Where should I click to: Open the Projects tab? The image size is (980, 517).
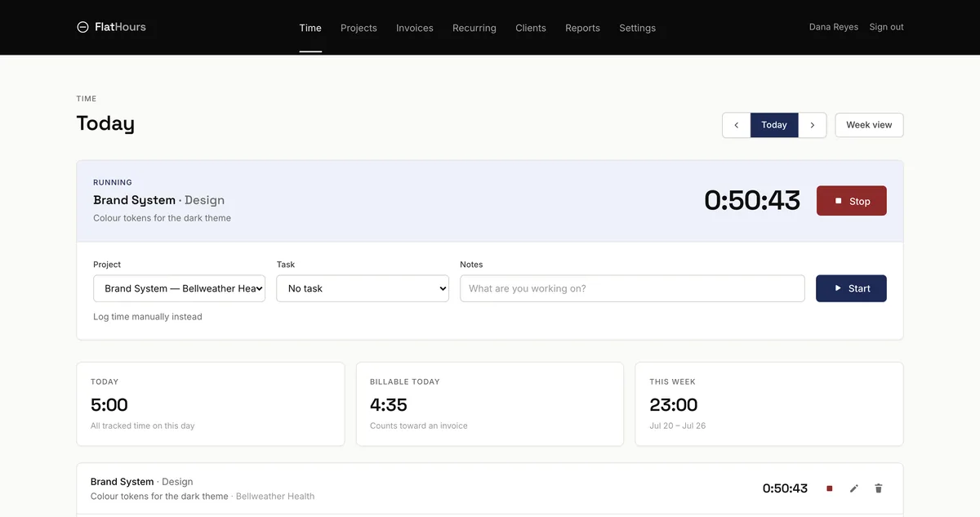pos(359,28)
